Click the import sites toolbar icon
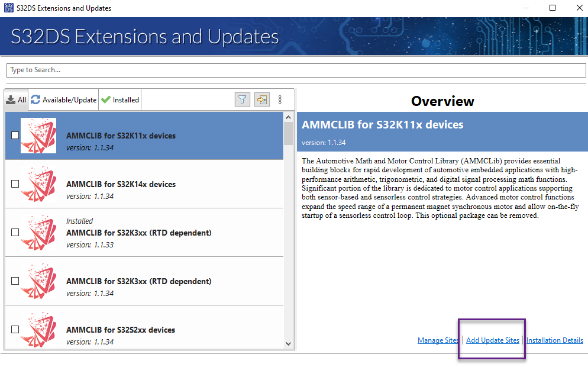 pos(261,99)
